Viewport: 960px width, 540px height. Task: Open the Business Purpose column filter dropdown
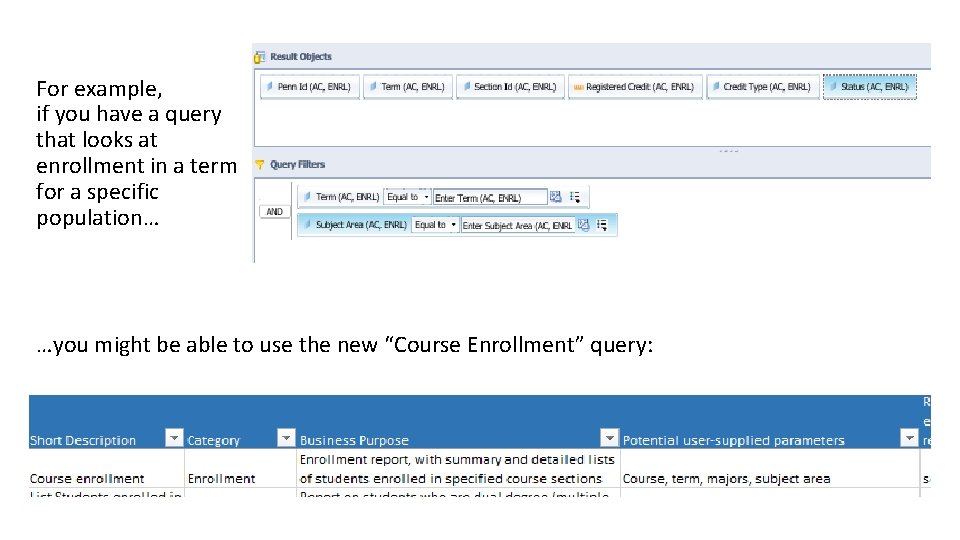609,438
